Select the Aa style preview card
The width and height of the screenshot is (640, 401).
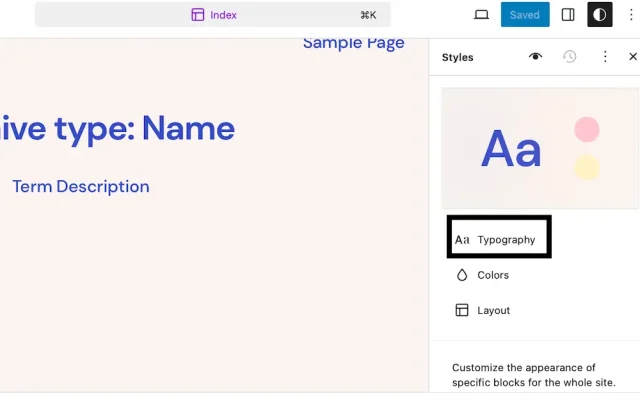tap(512, 149)
